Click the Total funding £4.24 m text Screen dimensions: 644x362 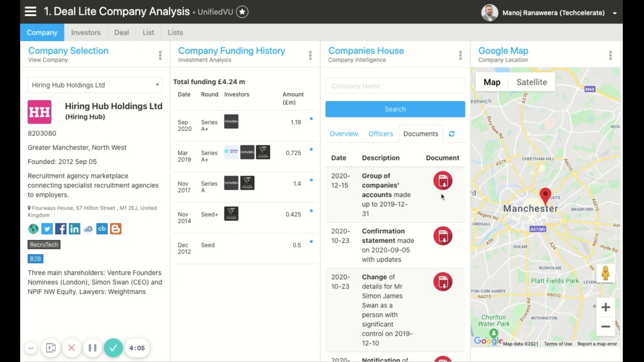pyautogui.click(x=209, y=81)
